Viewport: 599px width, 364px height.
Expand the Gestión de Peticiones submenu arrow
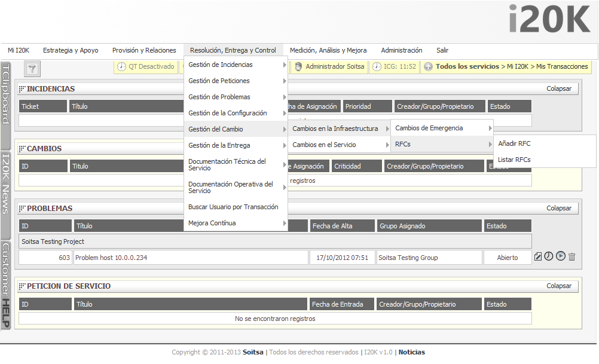point(283,81)
